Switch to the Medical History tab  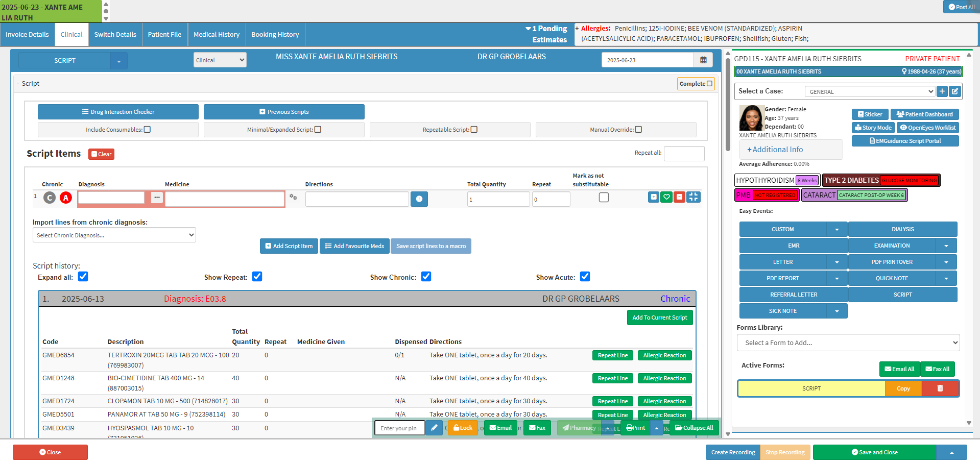tap(217, 35)
